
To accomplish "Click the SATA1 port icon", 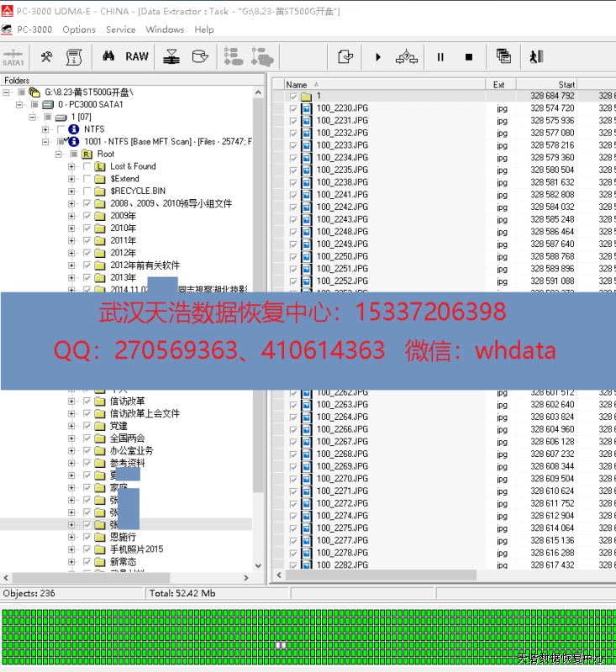I will tap(13, 57).
